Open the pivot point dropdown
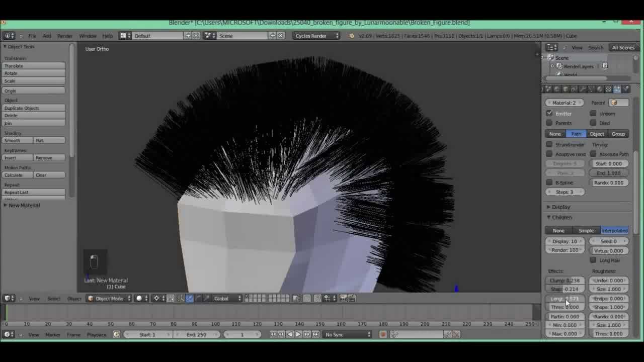The image size is (644, 362). pyautogui.click(x=158, y=298)
